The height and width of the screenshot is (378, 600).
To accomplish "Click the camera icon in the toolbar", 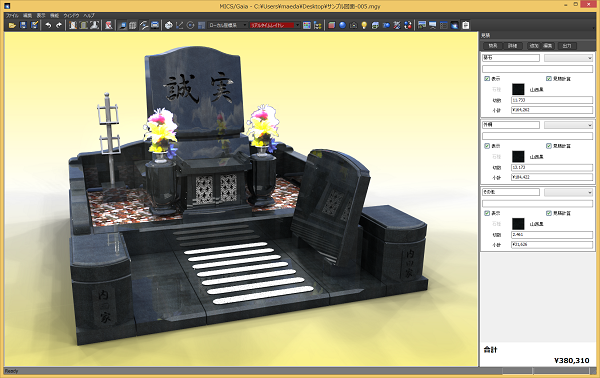I will coord(353,25).
